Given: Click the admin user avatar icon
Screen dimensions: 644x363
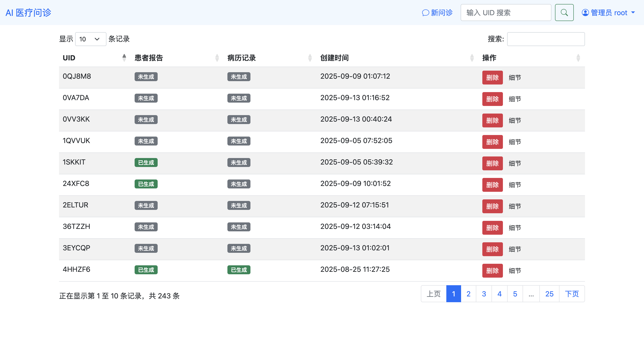Looking at the screenshot, I should pos(585,13).
